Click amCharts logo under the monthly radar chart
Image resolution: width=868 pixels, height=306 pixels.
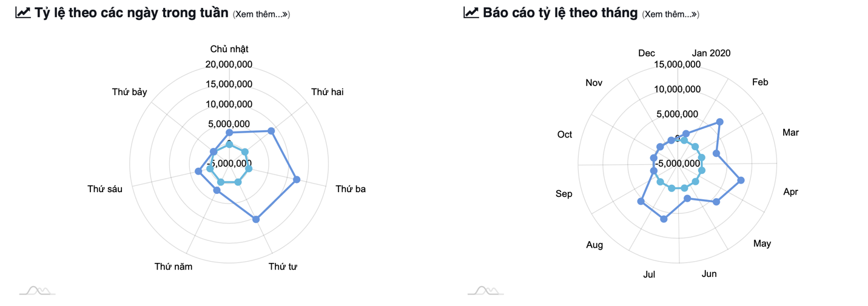(486, 290)
